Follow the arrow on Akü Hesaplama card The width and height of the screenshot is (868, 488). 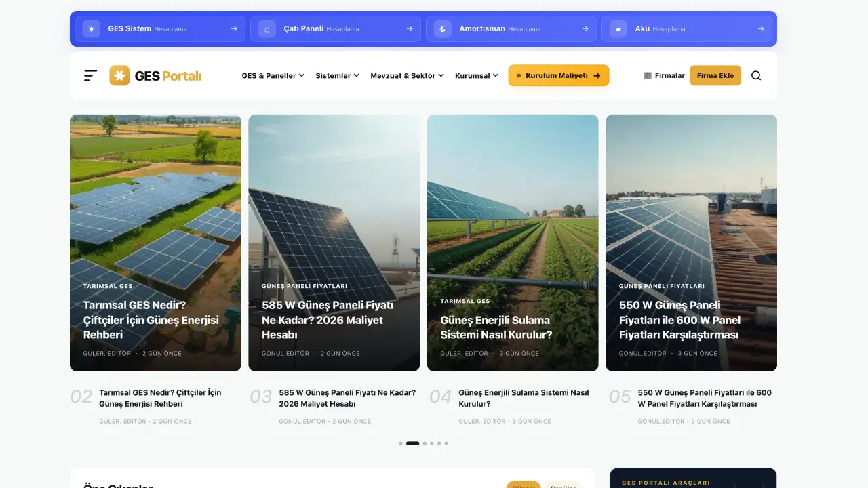pyautogui.click(x=761, y=29)
